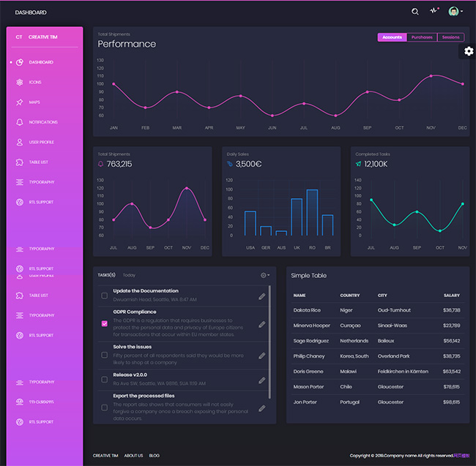Open the activity notifications pulse icon
The width and height of the screenshot is (476, 466).
pyautogui.click(x=434, y=12)
